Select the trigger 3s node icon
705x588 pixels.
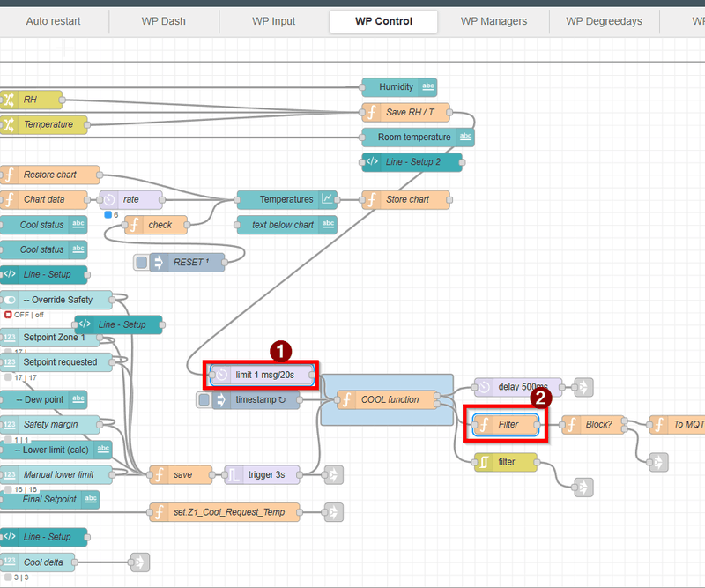234,474
